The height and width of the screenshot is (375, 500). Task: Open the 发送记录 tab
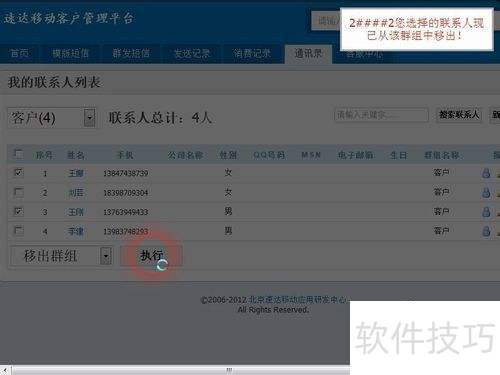(x=192, y=53)
